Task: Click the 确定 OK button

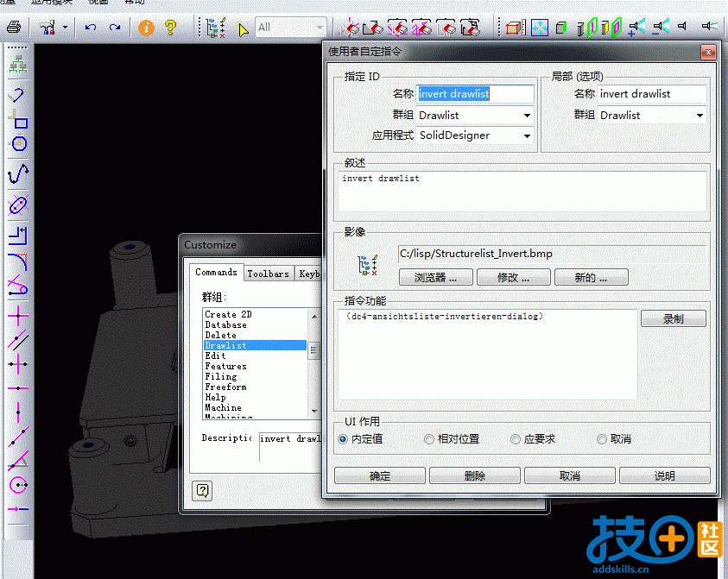Action: click(380, 475)
